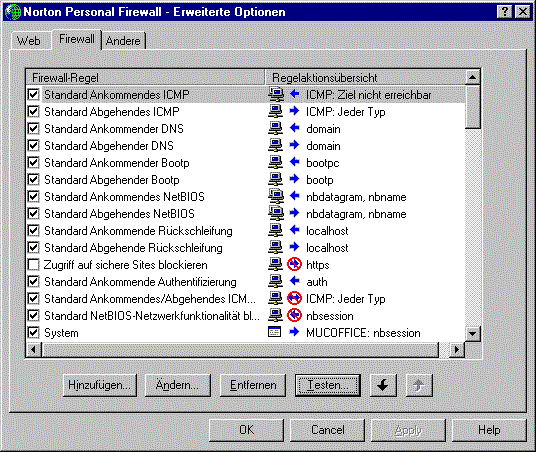
Task: Select Standard Ankommendes/Abgehendes ICM... rule text
Action: coord(150,299)
